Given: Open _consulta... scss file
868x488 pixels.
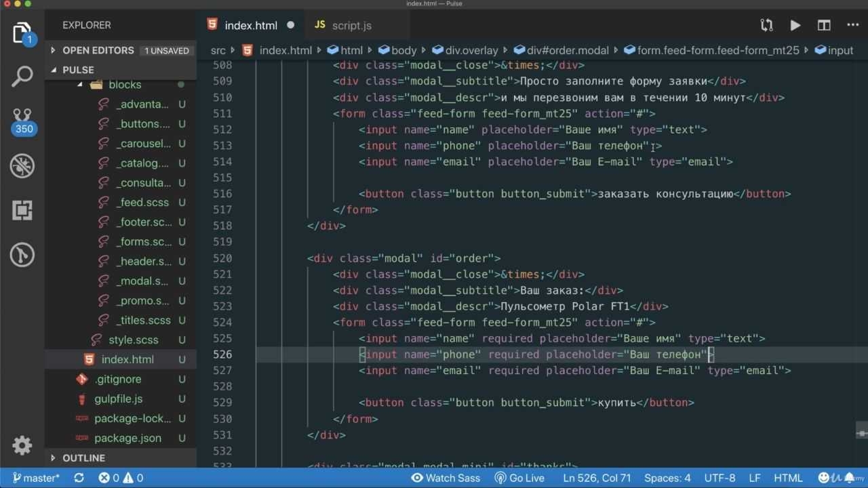Looking at the screenshot, I should (x=143, y=183).
